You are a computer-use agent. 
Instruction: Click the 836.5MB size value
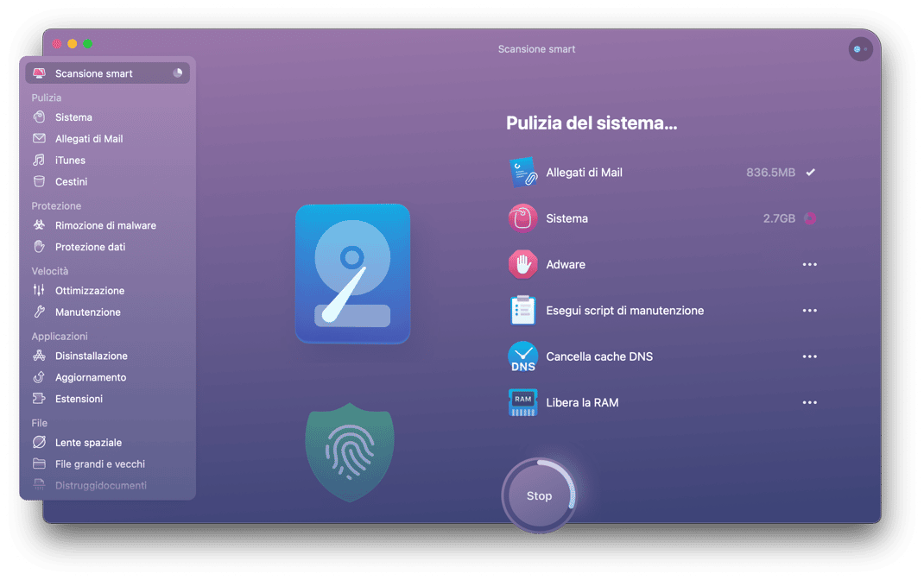tap(770, 172)
